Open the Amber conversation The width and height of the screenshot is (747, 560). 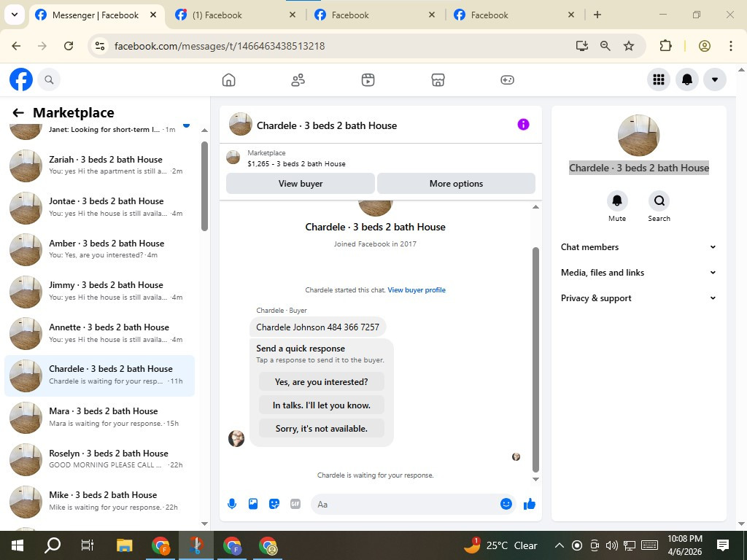click(99, 249)
